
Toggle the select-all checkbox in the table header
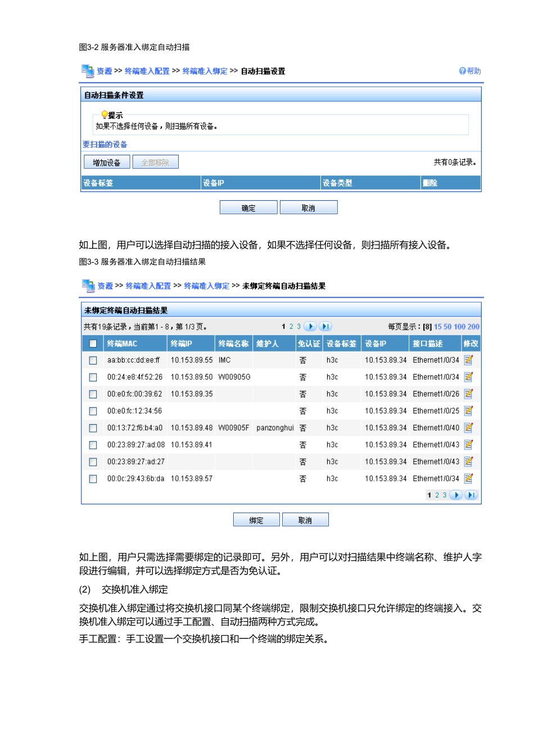coord(93,344)
